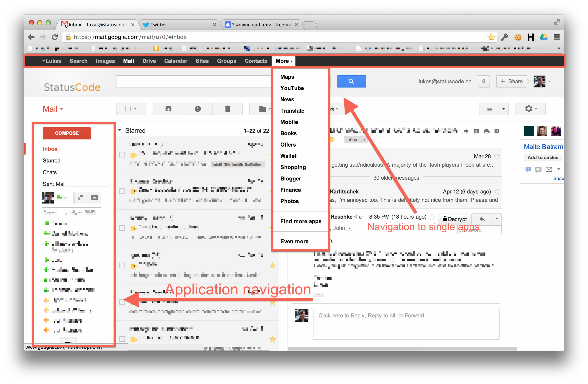Click Add to circles button
Screen dimensions: 588x384
pyautogui.click(x=543, y=157)
